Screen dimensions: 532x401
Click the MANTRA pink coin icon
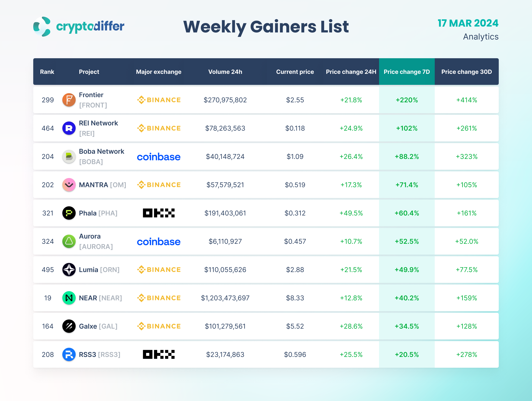(69, 185)
